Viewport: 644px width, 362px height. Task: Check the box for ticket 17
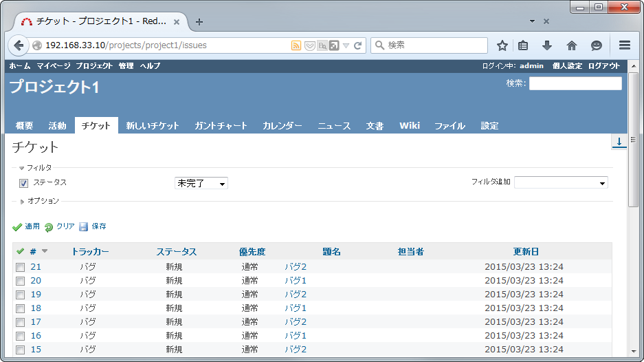pyautogui.click(x=20, y=323)
